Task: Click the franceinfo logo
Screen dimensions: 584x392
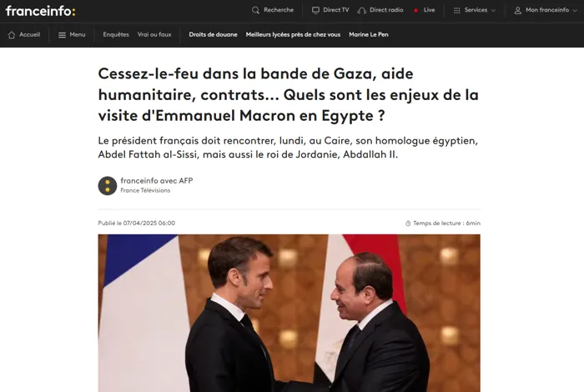Action: coord(41,11)
